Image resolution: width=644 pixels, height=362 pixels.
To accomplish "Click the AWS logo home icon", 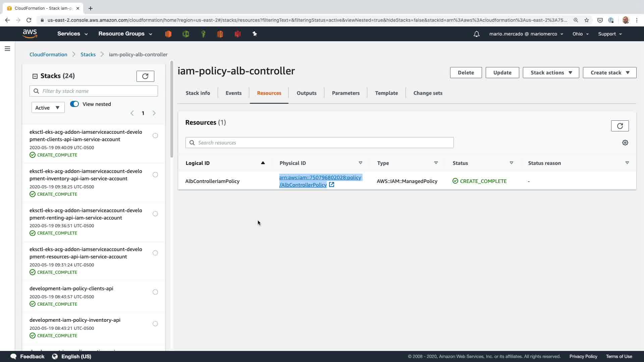I will click(x=30, y=34).
